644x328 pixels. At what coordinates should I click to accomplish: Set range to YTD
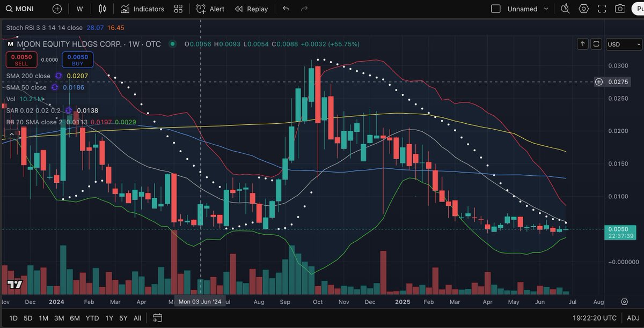click(x=92, y=318)
